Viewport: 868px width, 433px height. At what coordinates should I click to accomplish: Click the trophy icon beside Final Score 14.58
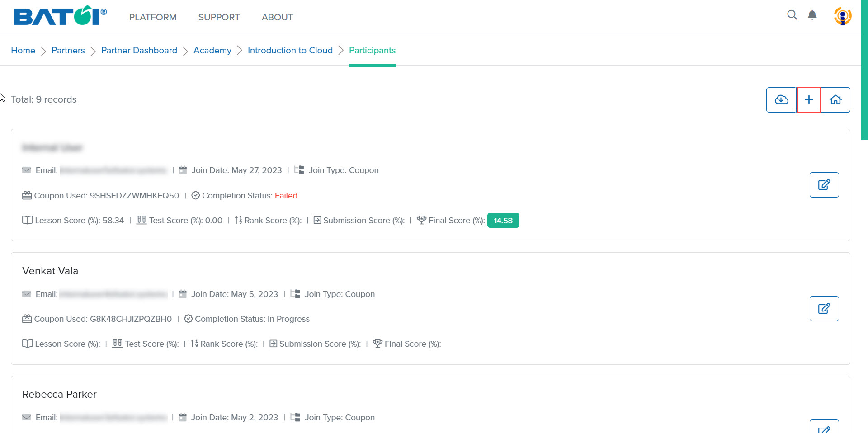(x=421, y=220)
